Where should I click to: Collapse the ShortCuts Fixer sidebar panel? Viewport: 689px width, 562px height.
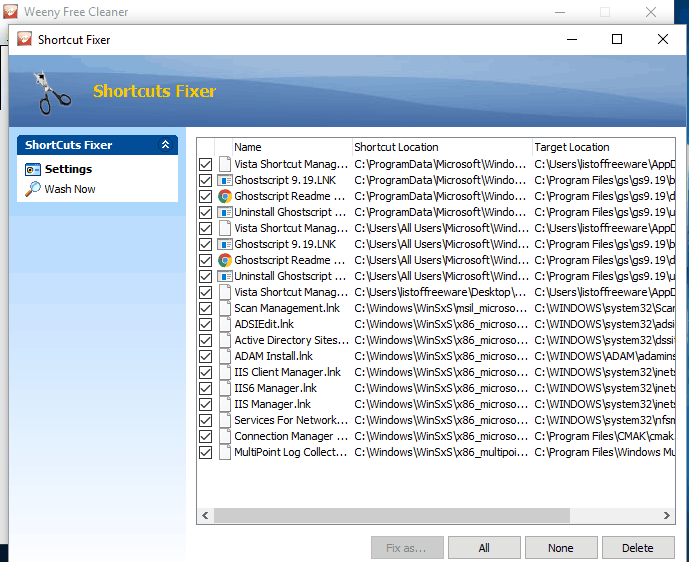coord(165,145)
